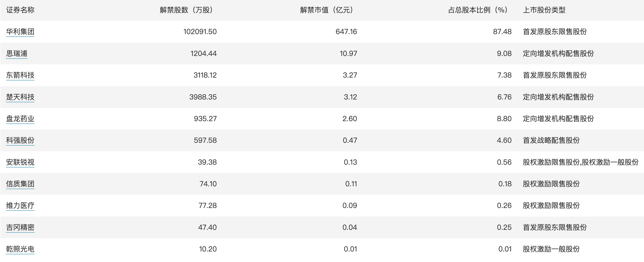Select 首发原股东限售股份 in the 东箭科技 row
The width and height of the screenshot is (644, 262).
[555, 75]
